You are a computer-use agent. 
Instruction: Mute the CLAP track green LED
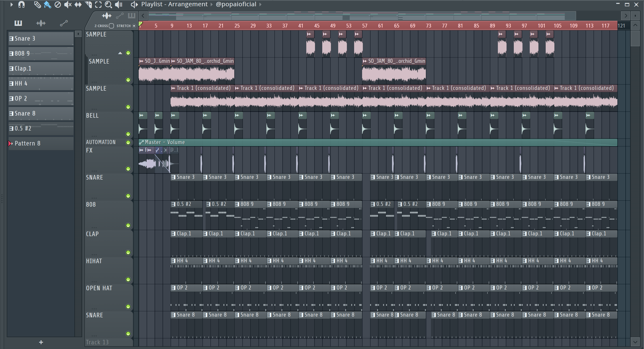(128, 252)
